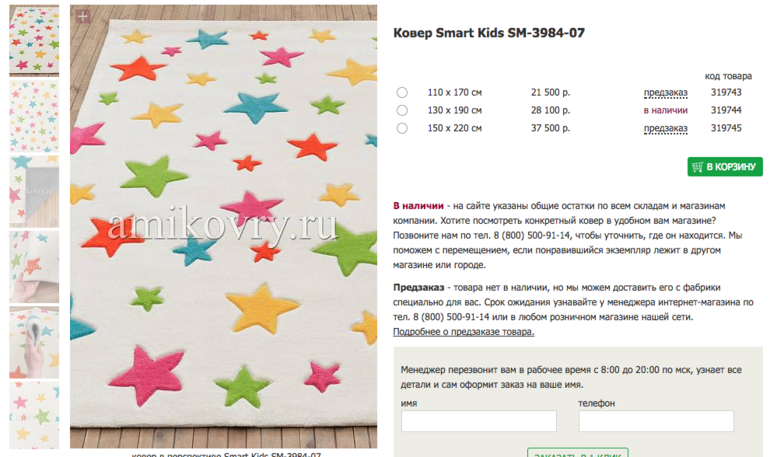Viewport: 770px width, 457px height.
Task: Open first thumbnail of rug in perspective
Action: point(34,40)
